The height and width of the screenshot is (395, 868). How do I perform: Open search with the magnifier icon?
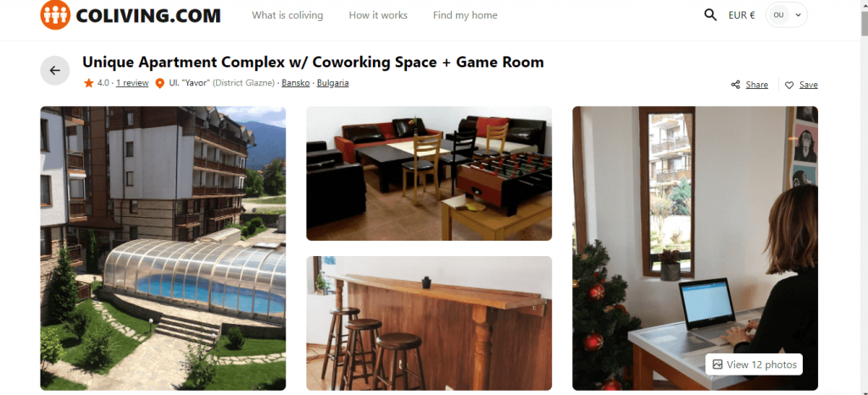(710, 15)
